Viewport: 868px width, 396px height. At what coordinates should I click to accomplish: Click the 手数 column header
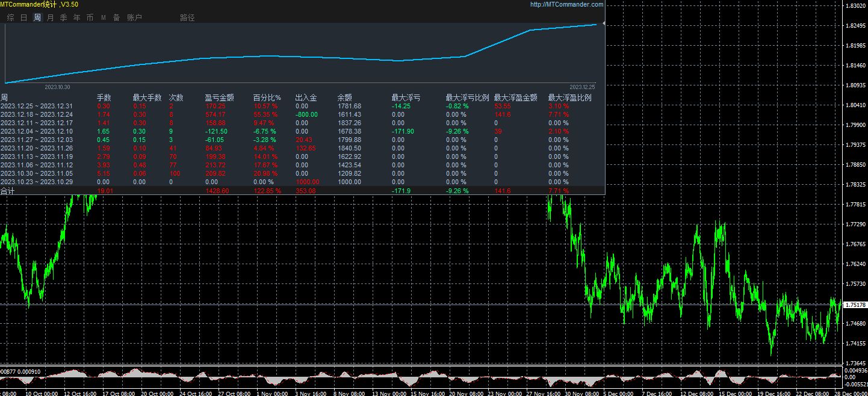point(104,97)
